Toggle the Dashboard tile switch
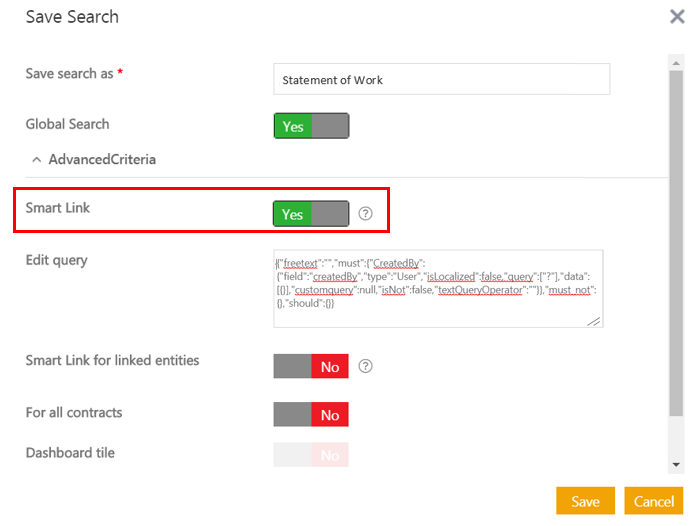The image size is (689, 526). tap(311, 455)
